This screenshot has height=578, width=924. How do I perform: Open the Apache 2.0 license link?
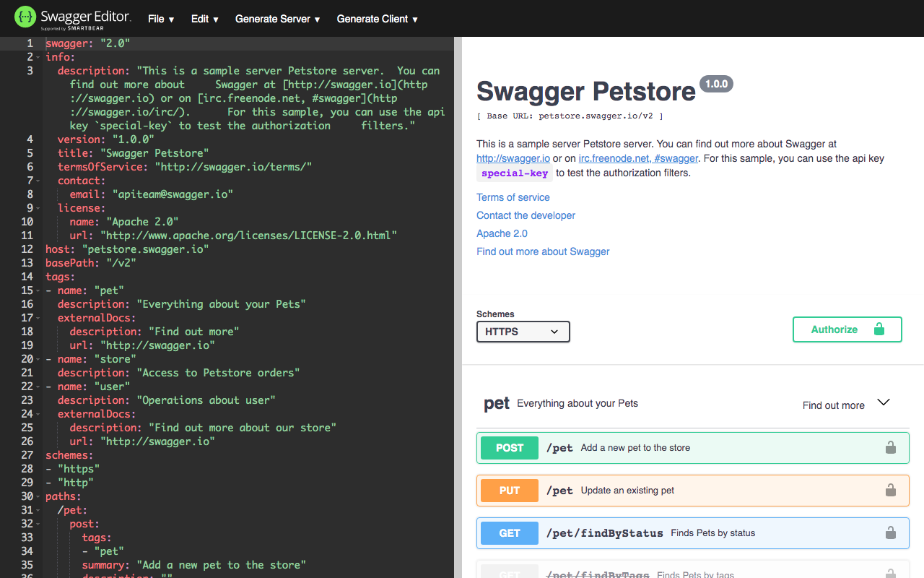click(502, 233)
